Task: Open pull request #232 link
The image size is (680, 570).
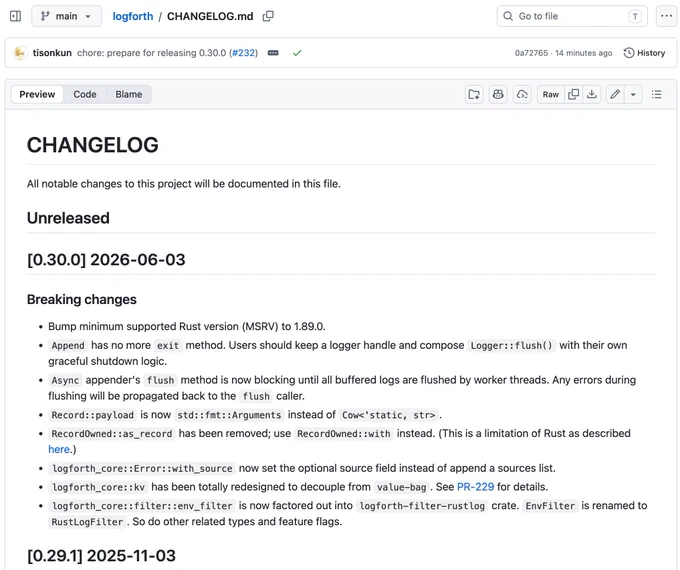Action: [243, 53]
